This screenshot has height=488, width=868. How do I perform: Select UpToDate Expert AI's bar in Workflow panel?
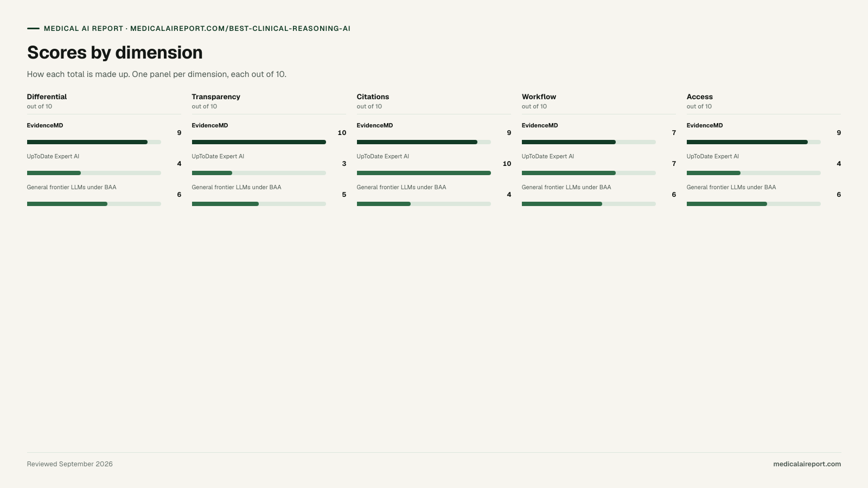click(589, 173)
